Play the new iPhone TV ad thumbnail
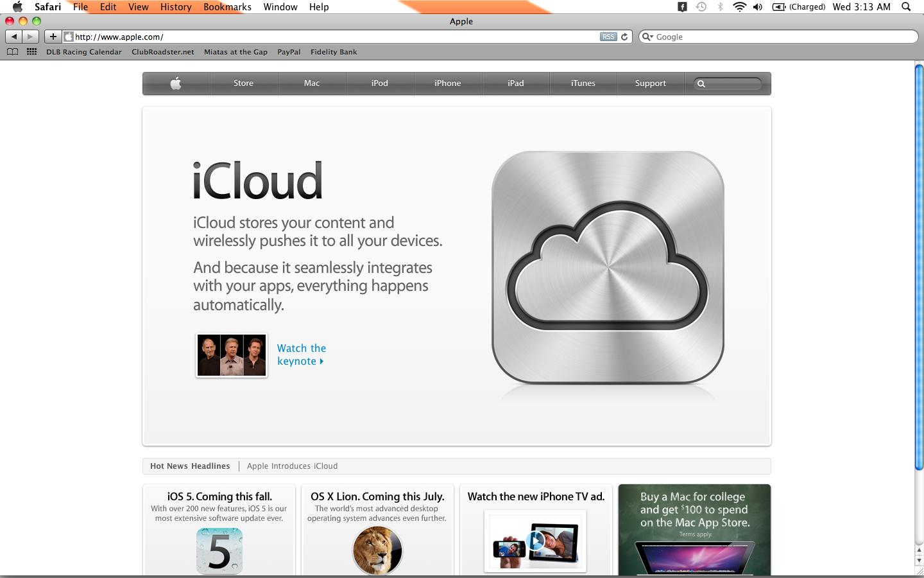The height and width of the screenshot is (578, 924). 535,541
